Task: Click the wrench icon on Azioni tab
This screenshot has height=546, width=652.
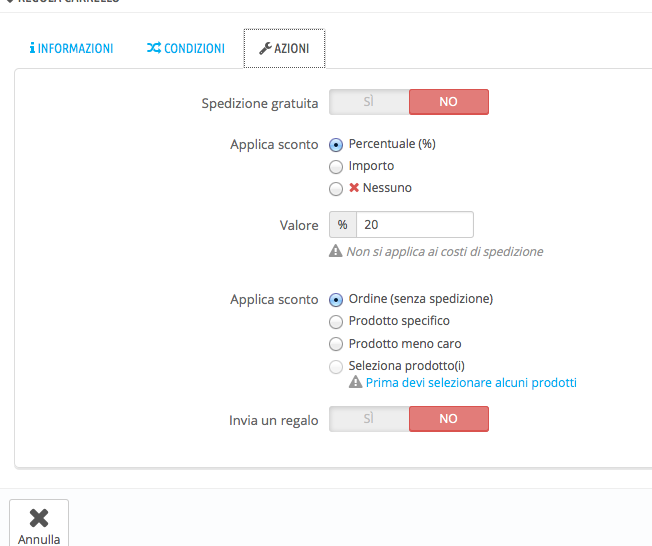Action: [x=265, y=48]
